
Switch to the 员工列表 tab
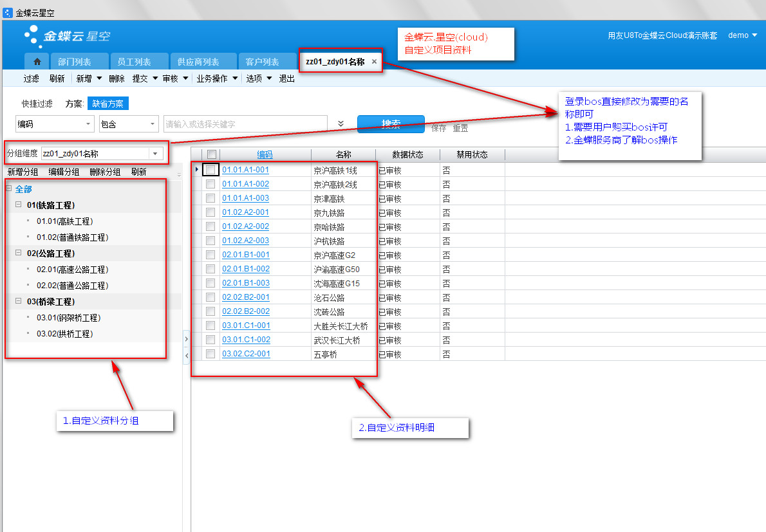point(134,62)
